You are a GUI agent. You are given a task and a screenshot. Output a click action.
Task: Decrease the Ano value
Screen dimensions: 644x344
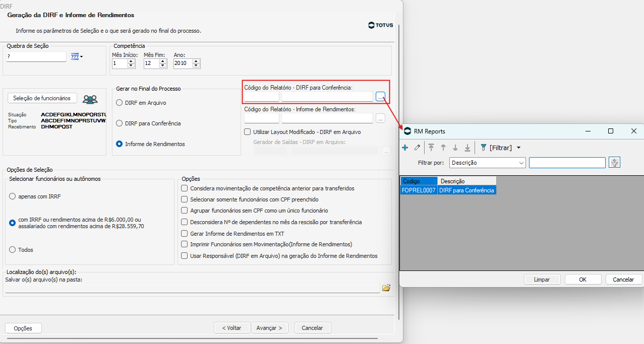(196, 65)
